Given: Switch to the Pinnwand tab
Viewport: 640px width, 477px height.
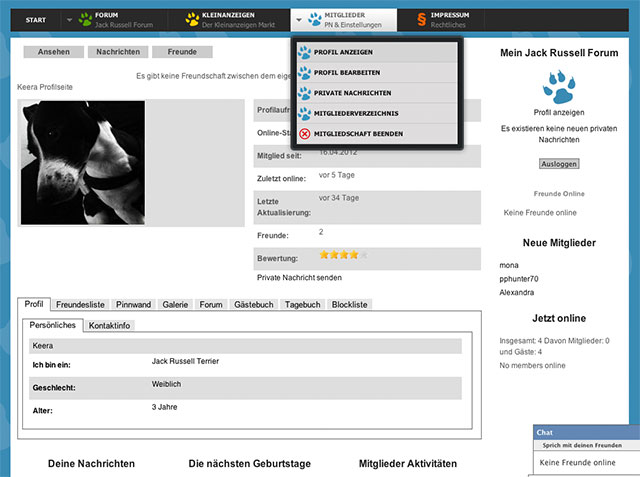Looking at the screenshot, I should (x=133, y=304).
